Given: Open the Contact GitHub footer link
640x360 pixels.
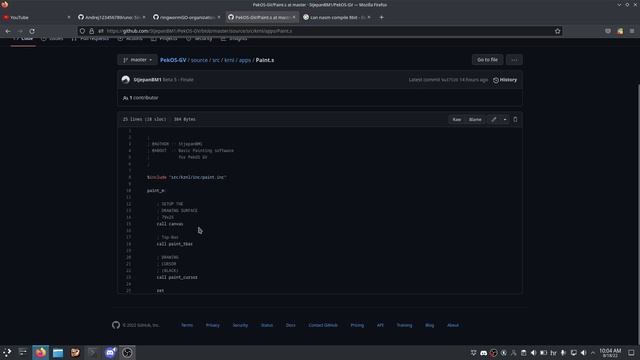Looking at the screenshot, I should click(323, 325).
